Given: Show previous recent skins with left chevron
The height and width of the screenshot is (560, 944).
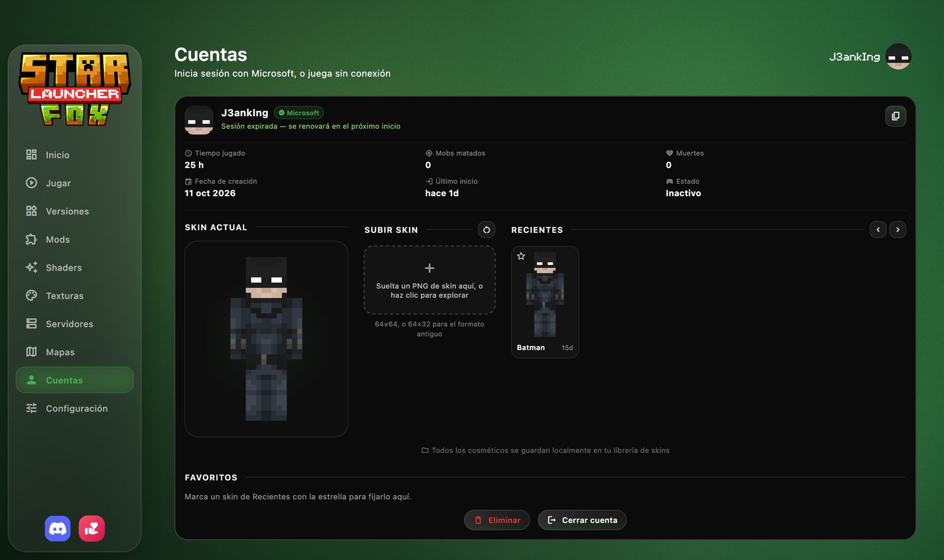Looking at the screenshot, I should pos(878,230).
